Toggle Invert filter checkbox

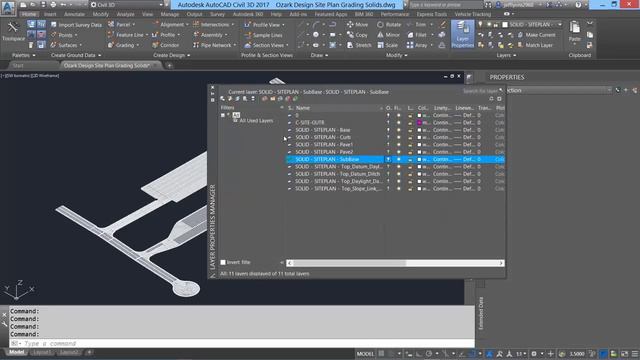point(223,262)
